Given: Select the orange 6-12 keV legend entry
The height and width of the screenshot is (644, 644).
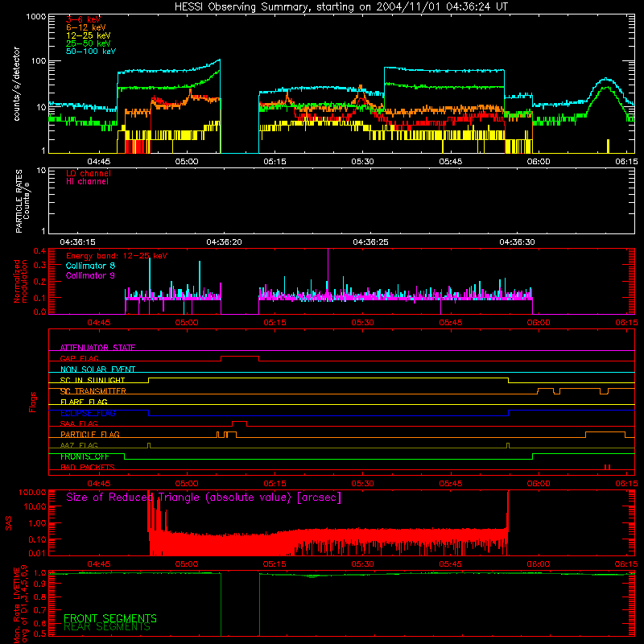Looking at the screenshot, I should (85, 27).
